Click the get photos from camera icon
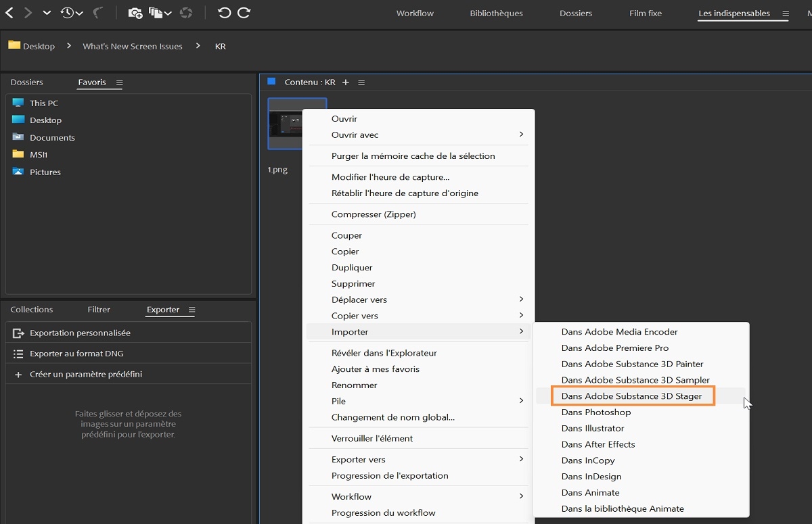This screenshot has height=524, width=812. [135, 13]
